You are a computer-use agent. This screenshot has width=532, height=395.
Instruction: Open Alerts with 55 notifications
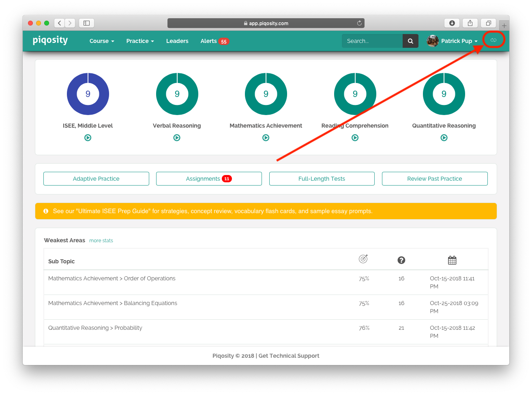pos(215,41)
